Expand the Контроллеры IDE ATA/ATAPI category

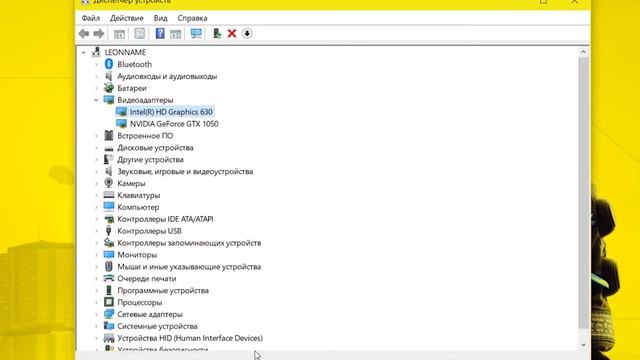pos(96,219)
